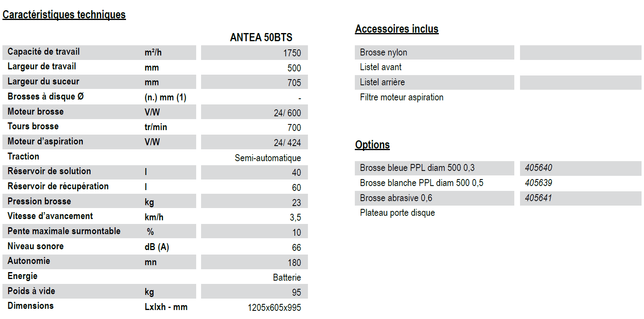Click the Caractéristiques techniques heading

tap(64, 15)
